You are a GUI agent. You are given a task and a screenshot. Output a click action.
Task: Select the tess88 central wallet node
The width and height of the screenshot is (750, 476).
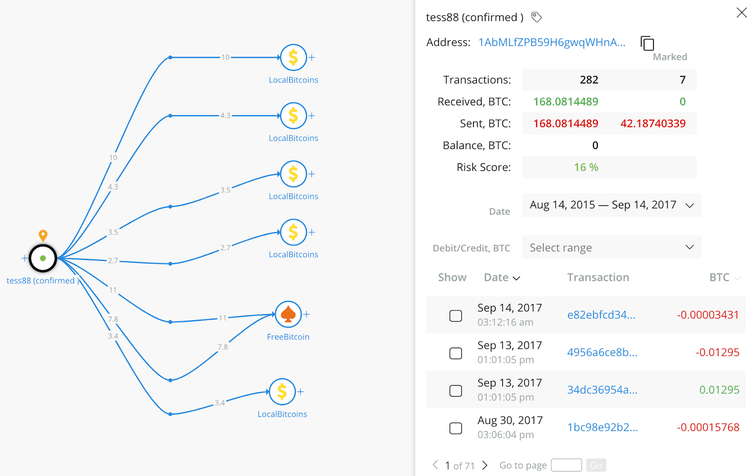tap(43, 258)
